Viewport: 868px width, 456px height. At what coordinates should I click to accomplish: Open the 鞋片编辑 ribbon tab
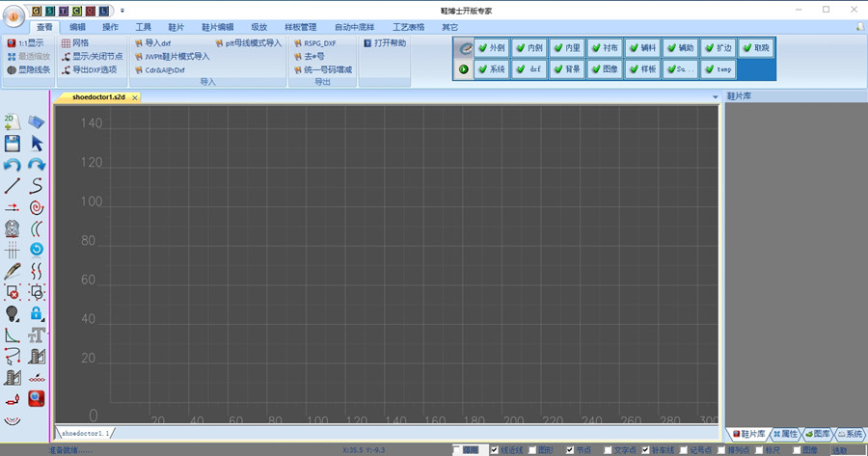(218, 27)
